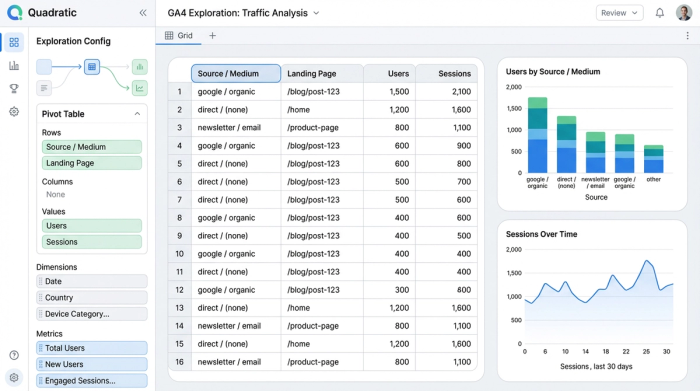Open the GA4 Exploration title dropdown chevron
The height and width of the screenshot is (391, 700).
[x=317, y=13]
